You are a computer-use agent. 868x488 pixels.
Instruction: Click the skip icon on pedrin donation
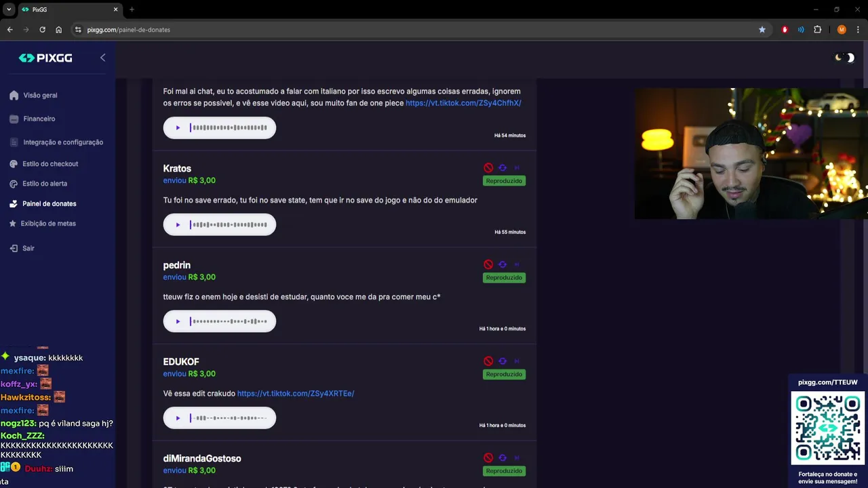pos(517,264)
